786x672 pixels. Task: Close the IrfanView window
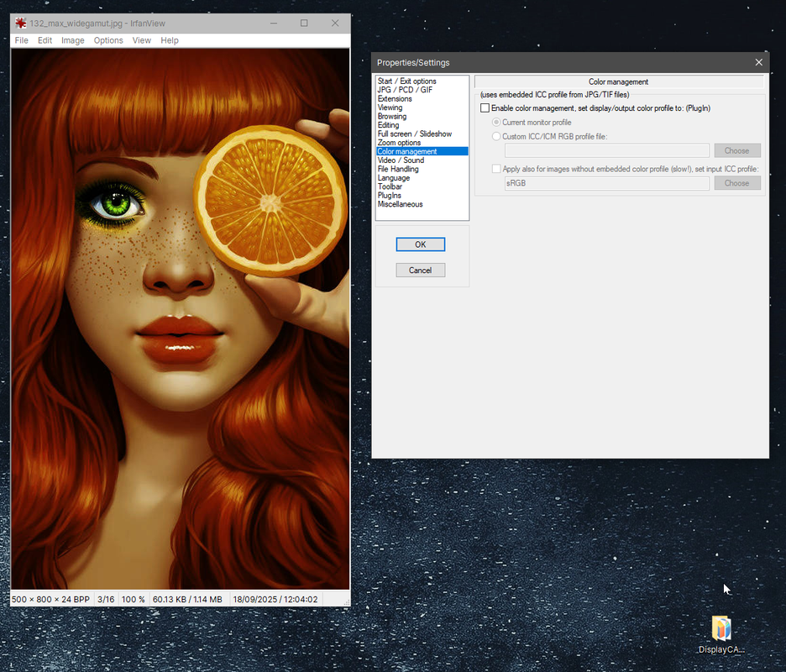pyautogui.click(x=335, y=23)
